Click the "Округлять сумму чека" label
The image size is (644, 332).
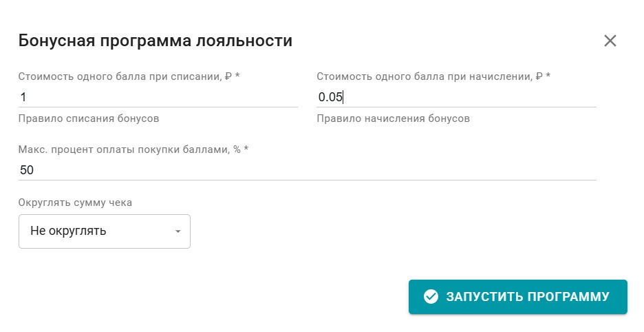75,203
